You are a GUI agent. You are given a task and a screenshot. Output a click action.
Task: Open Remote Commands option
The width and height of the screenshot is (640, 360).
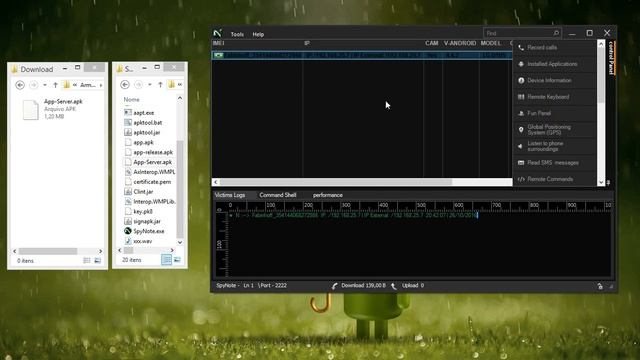(550, 179)
